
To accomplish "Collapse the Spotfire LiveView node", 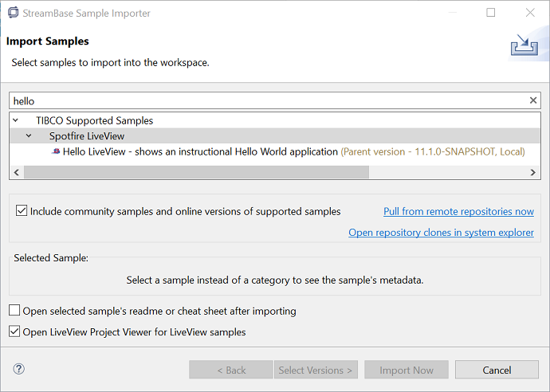I will point(29,136).
